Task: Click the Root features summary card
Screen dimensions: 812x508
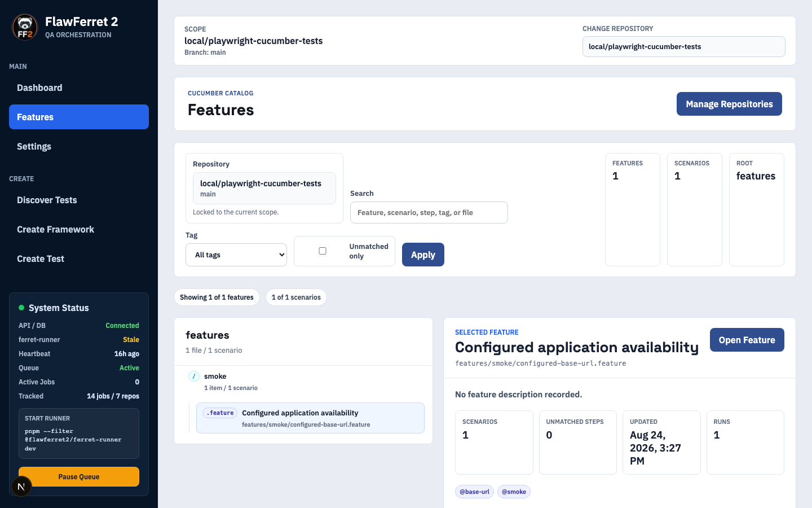Action: click(x=757, y=209)
